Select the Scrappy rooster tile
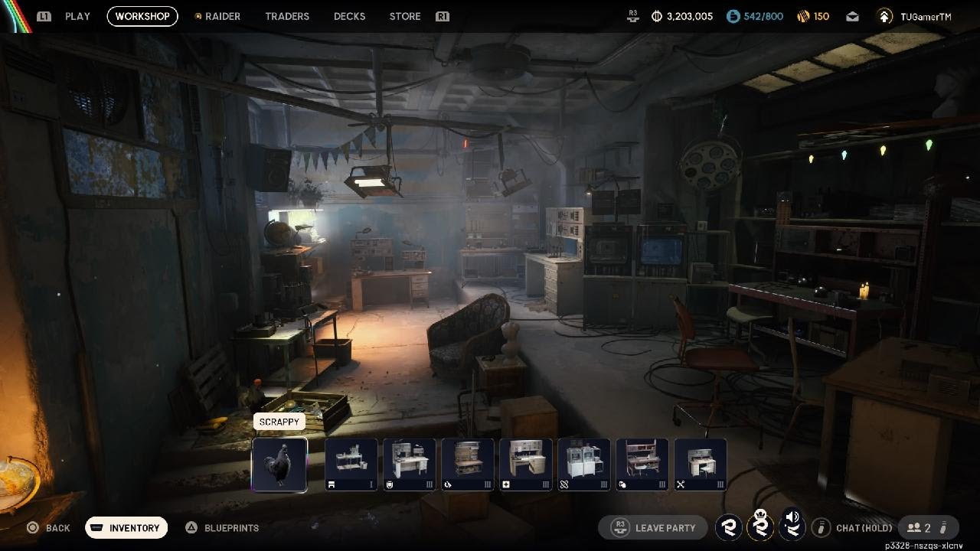The height and width of the screenshot is (551, 980). tap(279, 465)
